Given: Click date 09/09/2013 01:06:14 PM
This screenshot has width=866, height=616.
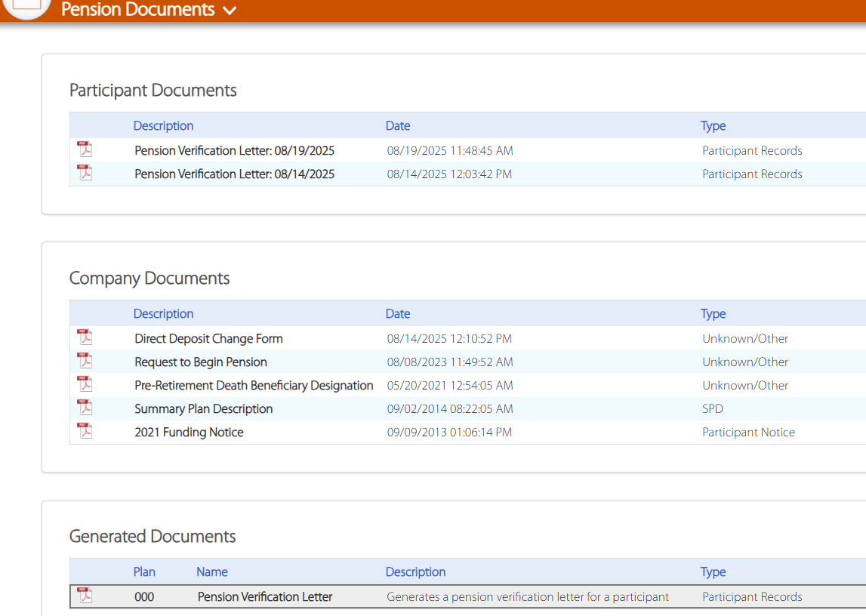Looking at the screenshot, I should click(449, 433).
